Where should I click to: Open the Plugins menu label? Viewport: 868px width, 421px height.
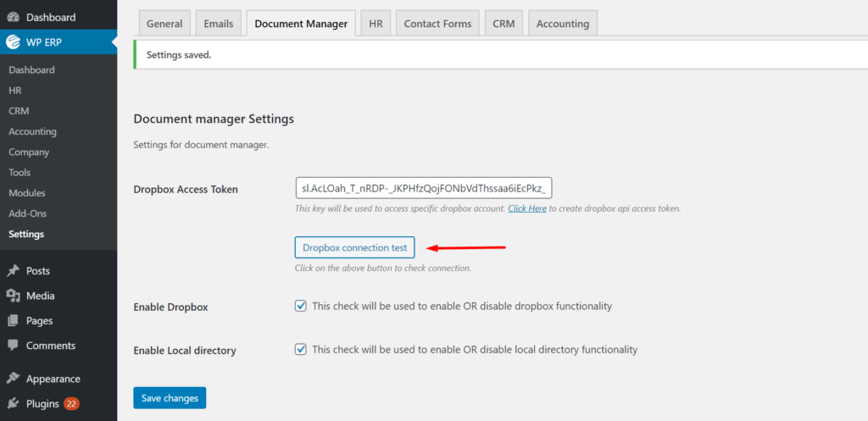42,404
